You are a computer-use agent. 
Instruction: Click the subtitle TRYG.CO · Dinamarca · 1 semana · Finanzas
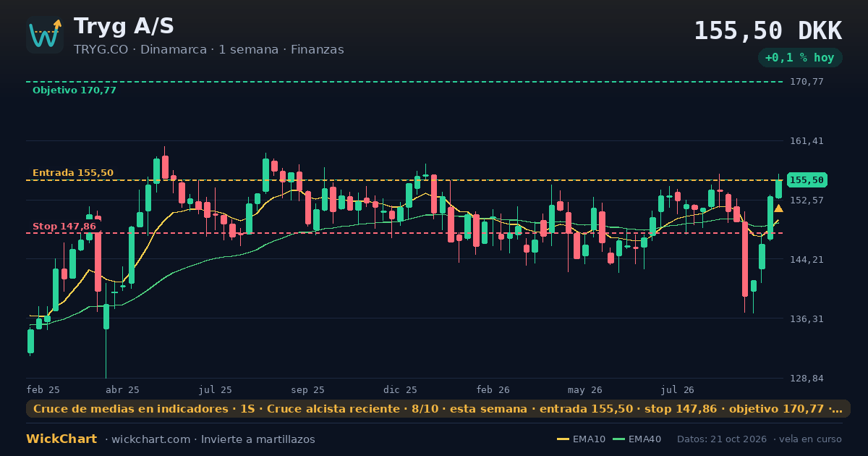[x=208, y=50]
